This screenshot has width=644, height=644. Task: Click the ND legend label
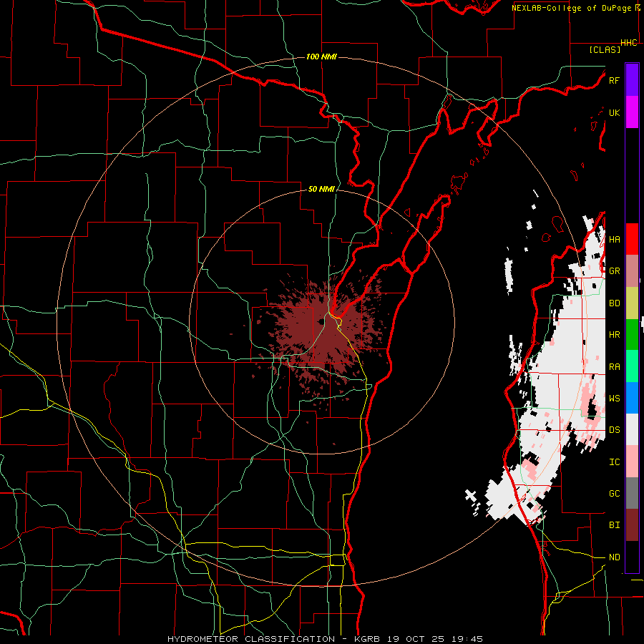(614, 557)
